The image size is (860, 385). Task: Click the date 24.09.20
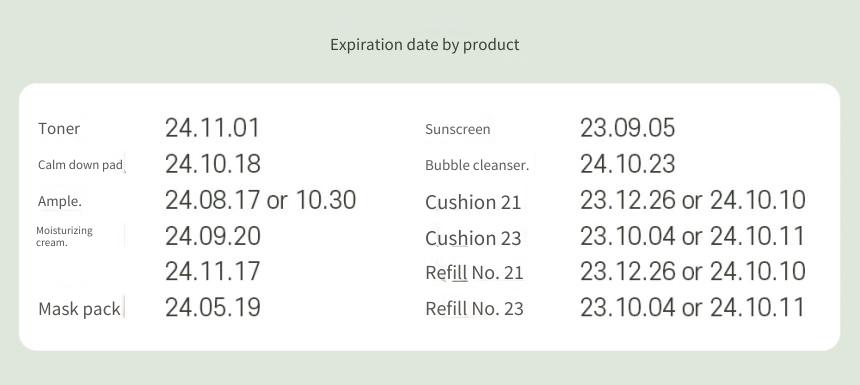(x=213, y=236)
